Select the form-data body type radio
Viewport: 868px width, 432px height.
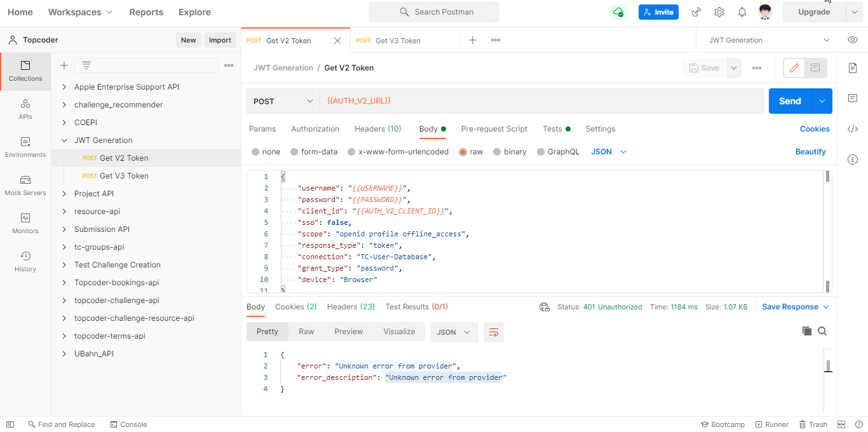(294, 152)
